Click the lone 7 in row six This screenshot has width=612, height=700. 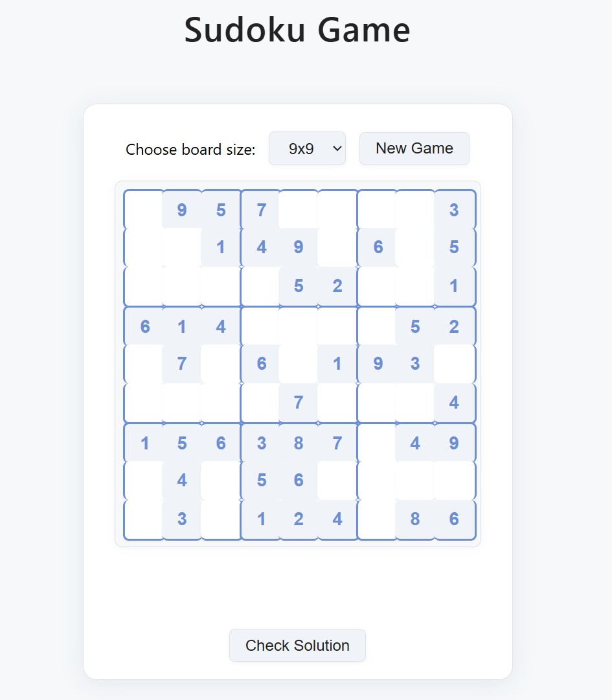(x=298, y=402)
